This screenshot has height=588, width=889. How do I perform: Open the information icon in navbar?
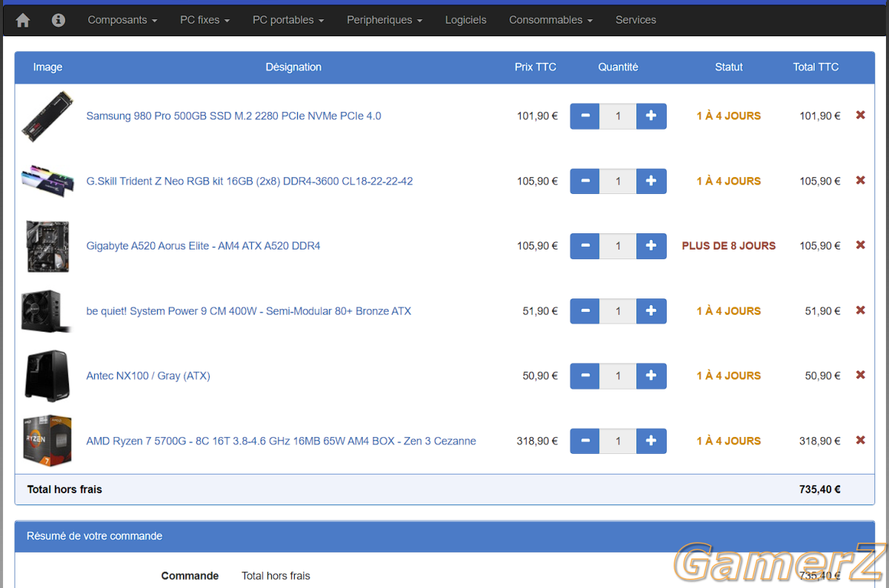pos(59,20)
